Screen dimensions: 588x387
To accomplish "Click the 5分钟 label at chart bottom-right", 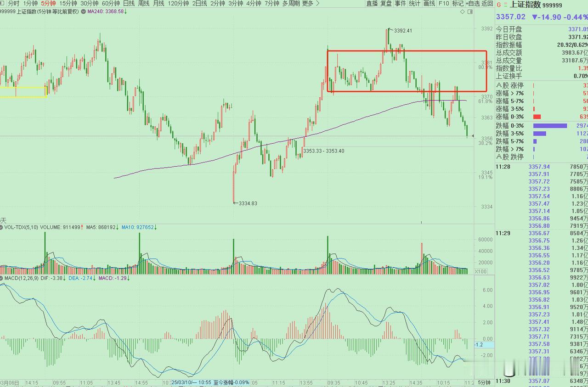I will coord(484,382).
